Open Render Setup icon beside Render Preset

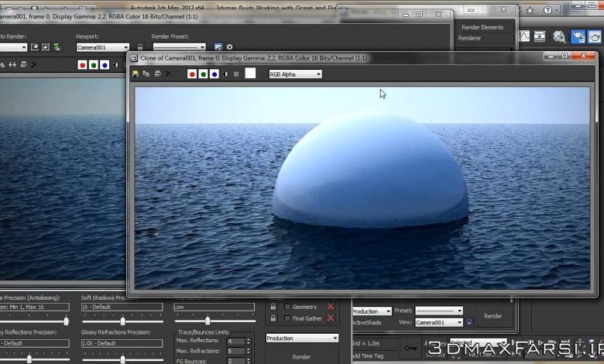218,47
